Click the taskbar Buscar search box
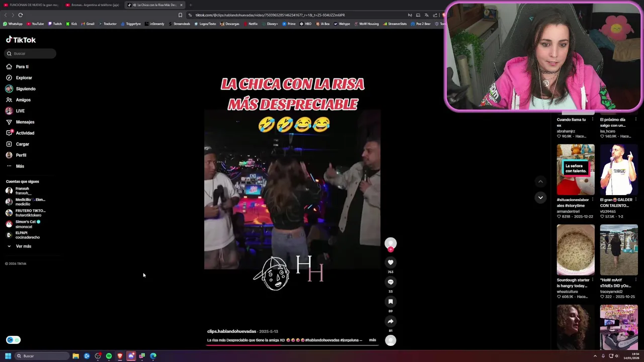 [42, 356]
